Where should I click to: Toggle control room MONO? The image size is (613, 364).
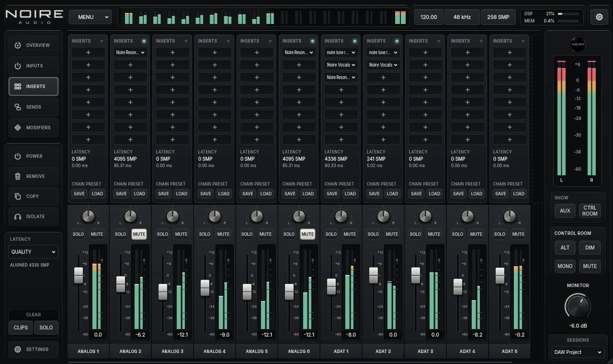point(565,266)
